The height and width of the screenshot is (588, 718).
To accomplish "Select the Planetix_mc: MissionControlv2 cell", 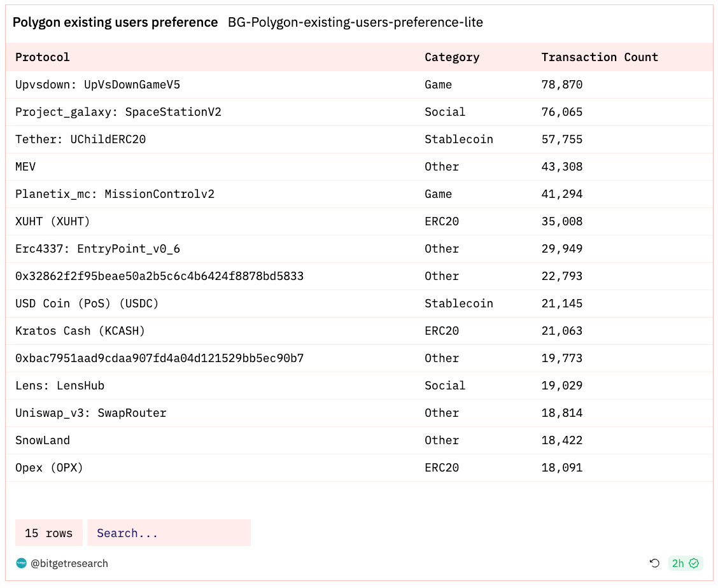I will tap(115, 194).
